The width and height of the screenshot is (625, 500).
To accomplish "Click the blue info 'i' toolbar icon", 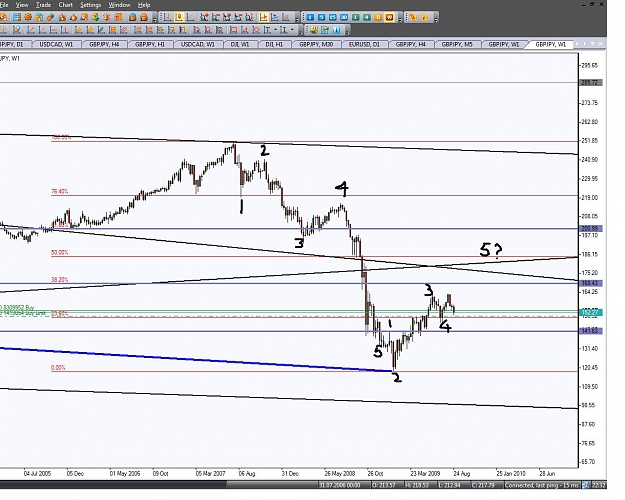I will (336, 30).
